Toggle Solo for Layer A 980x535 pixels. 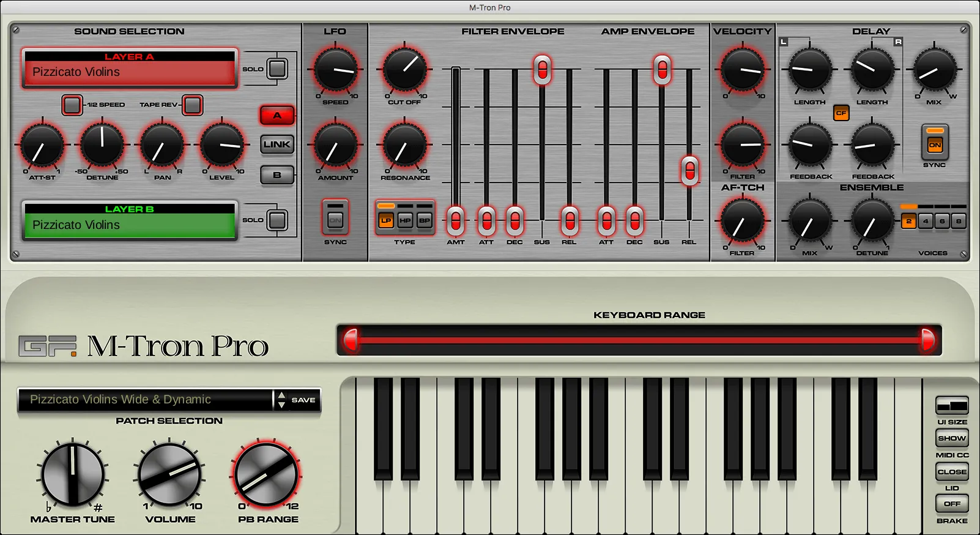pyautogui.click(x=277, y=69)
